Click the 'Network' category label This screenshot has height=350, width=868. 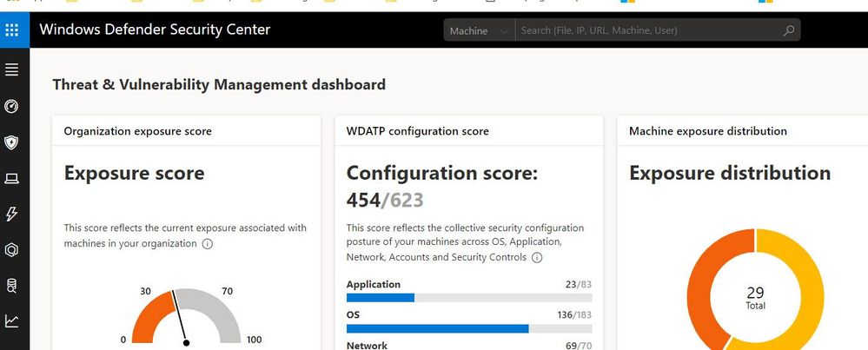click(x=367, y=346)
